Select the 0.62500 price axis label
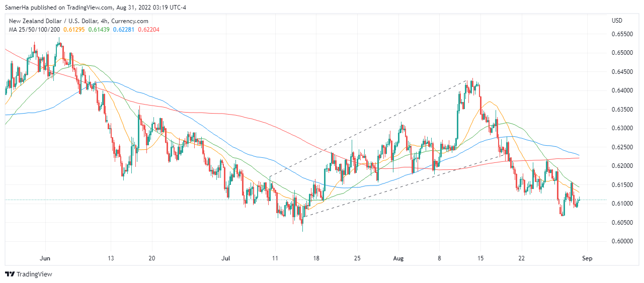The height and width of the screenshot is (283, 644). click(621, 147)
